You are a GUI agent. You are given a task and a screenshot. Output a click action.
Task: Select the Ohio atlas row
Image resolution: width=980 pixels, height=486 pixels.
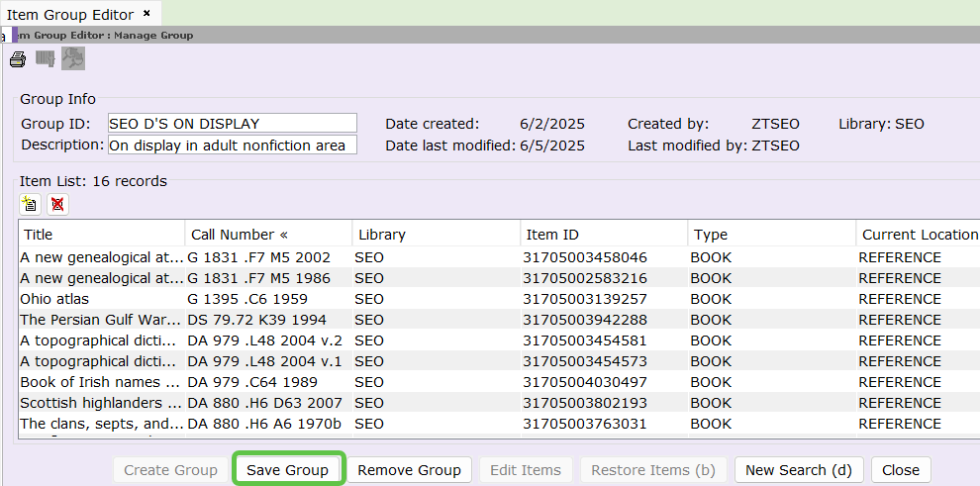499,299
